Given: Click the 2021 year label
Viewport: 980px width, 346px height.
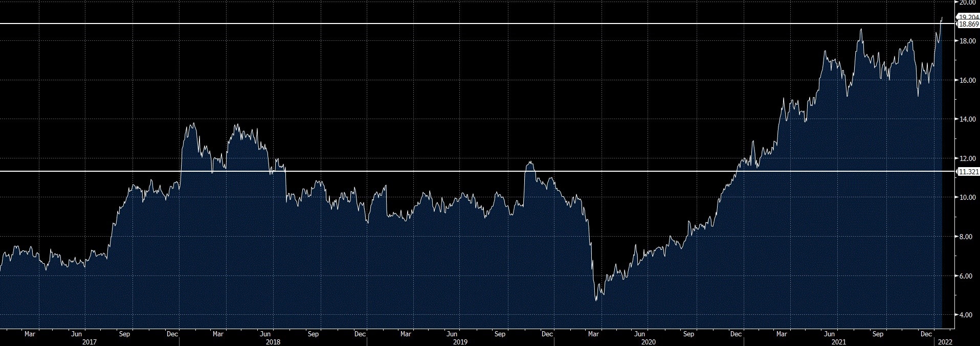Looking at the screenshot, I should 838,342.
